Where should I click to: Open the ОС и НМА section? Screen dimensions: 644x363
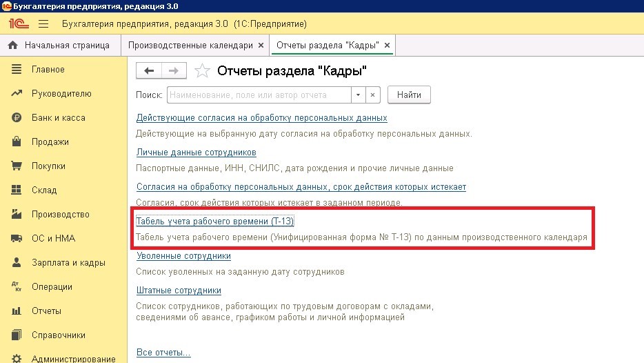(x=53, y=239)
